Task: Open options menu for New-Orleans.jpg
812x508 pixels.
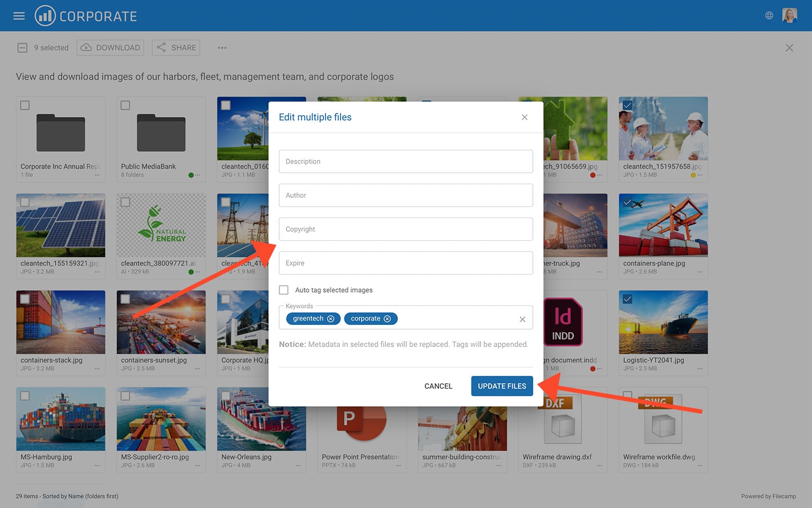Action: pyautogui.click(x=298, y=466)
